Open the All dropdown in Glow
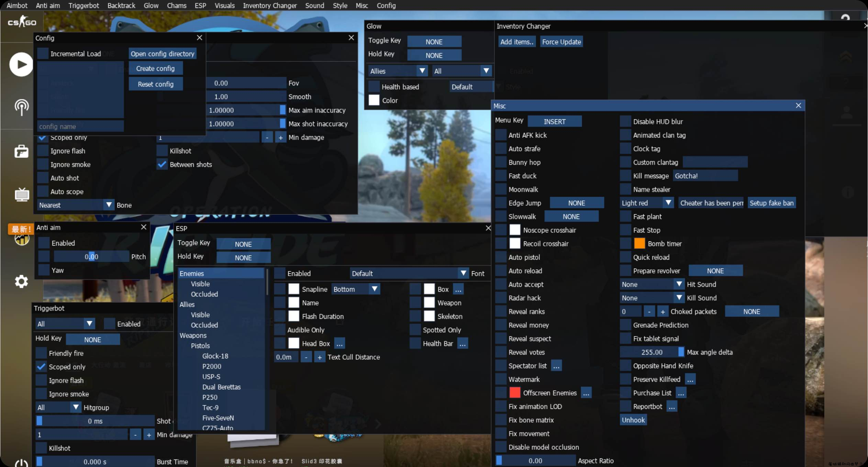This screenshot has width=868, height=467. pyautogui.click(x=462, y=71)
